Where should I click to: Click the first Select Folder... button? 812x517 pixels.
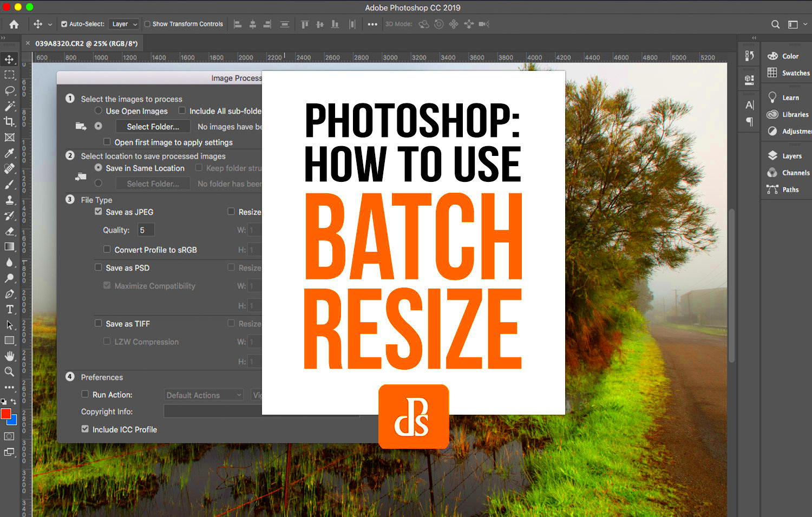[x=153, y=127]
